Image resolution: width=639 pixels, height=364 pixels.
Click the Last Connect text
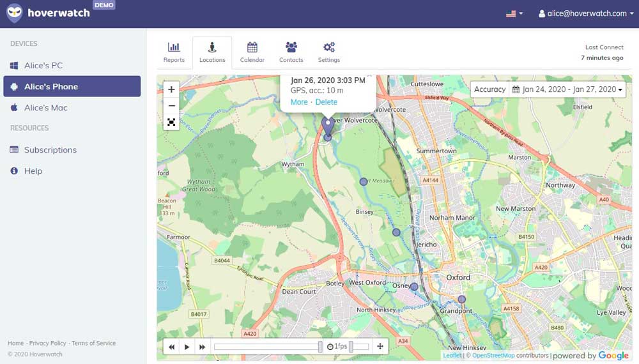604,47
